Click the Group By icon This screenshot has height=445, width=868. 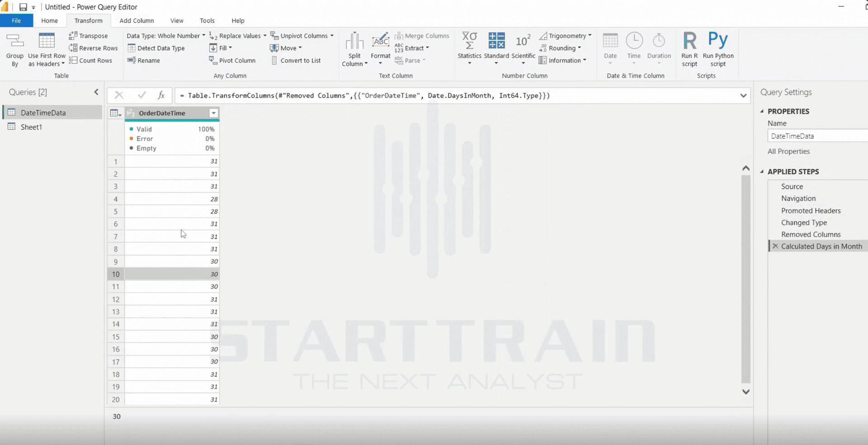(x=14, y=41)
